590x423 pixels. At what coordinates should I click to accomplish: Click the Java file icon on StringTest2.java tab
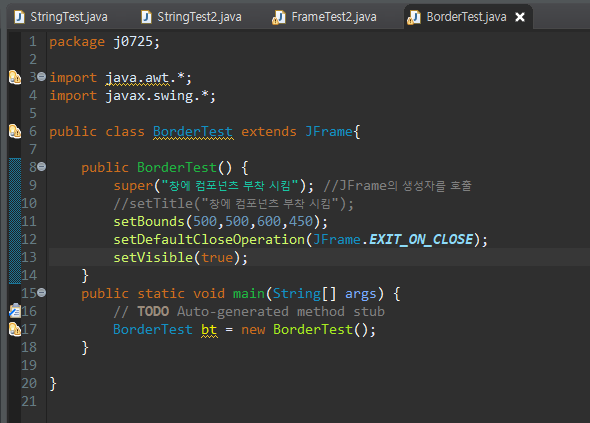146,17
